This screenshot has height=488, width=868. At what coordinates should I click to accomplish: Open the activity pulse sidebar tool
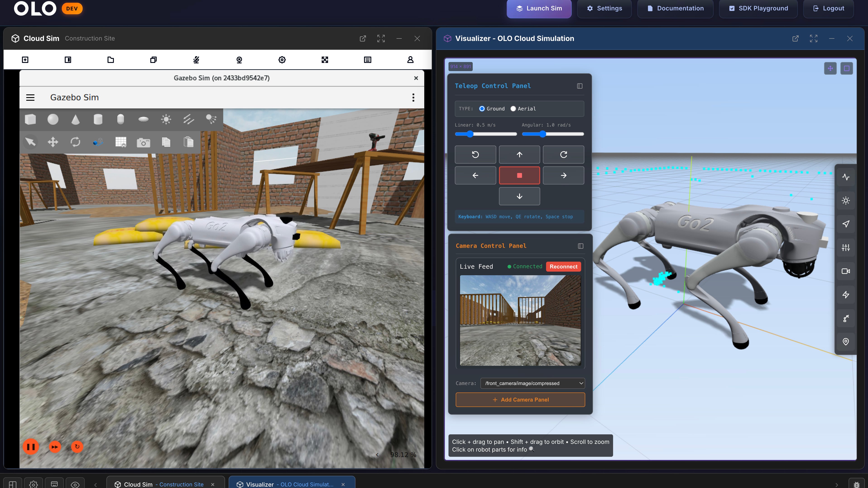pos(846,177)
